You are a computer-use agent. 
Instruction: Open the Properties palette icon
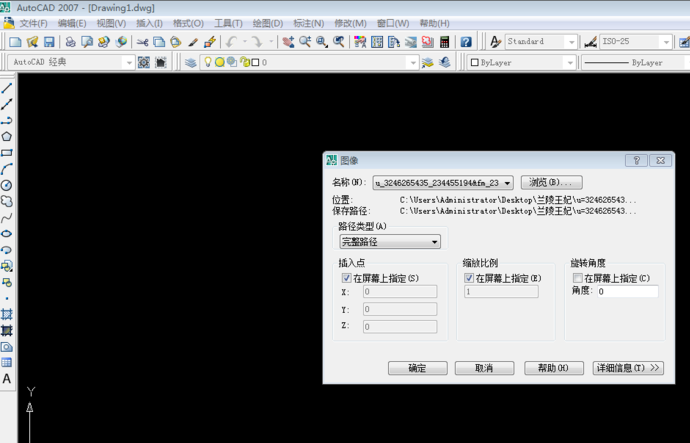360,42
